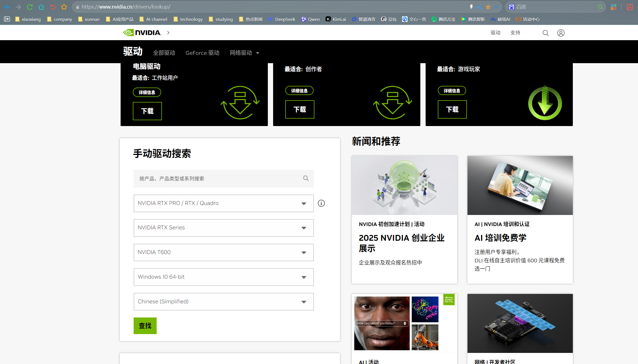Open the AI 培训免费学 news card image
638x364 pixels.
520,185
